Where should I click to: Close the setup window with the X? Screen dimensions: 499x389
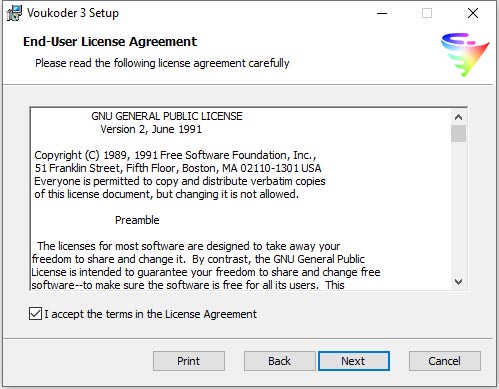click(473, 13)
